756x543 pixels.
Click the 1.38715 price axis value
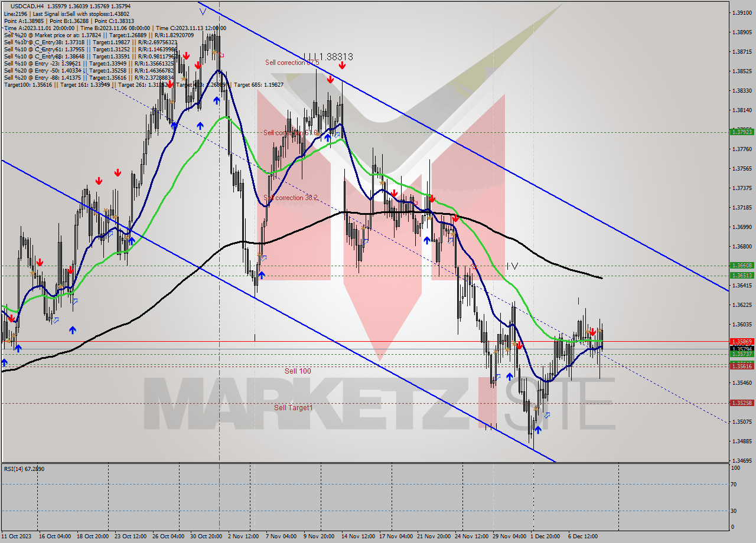pos(742,52)
